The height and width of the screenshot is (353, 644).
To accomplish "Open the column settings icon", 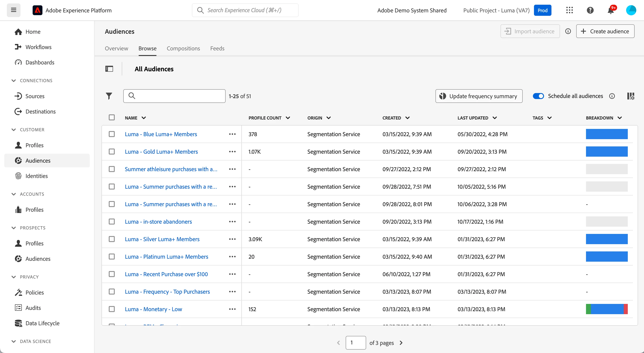I will click(631, 96).
